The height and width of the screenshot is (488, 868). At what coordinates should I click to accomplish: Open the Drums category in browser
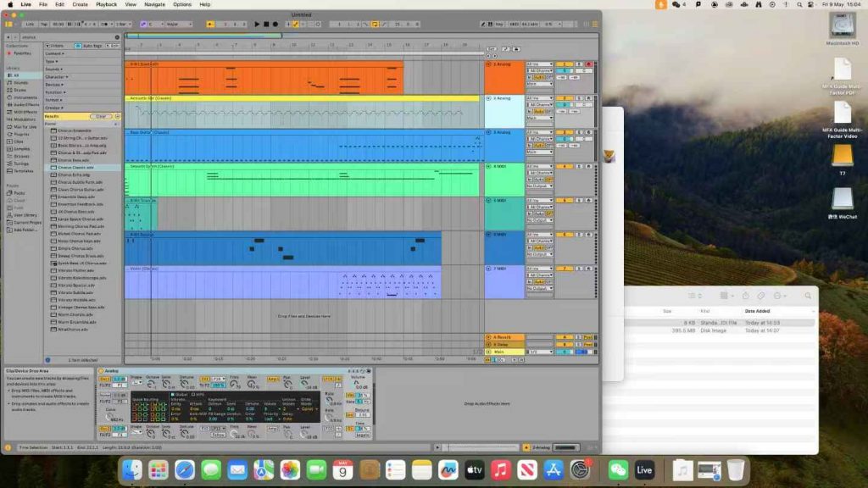tap(21, 90)
